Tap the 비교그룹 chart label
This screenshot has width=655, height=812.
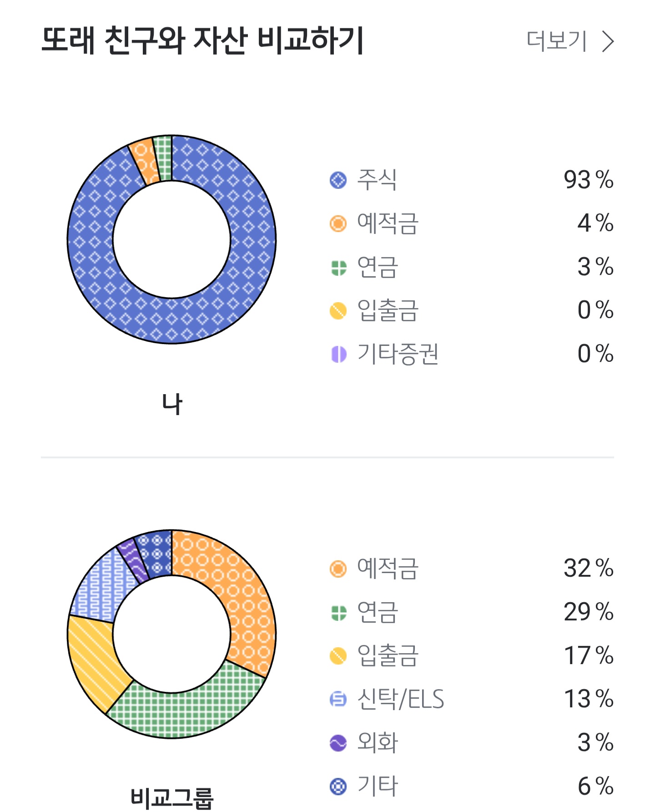pyautogui.click(x=172, y=797)
